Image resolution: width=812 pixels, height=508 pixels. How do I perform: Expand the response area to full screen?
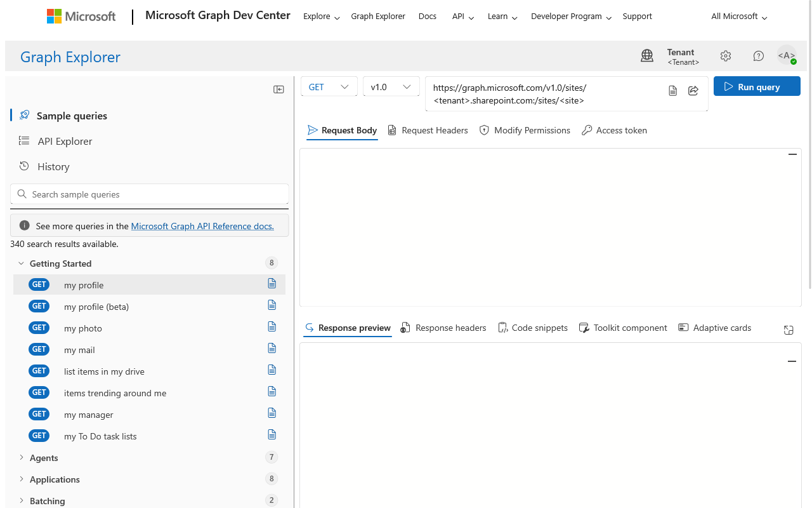point(789,330)
